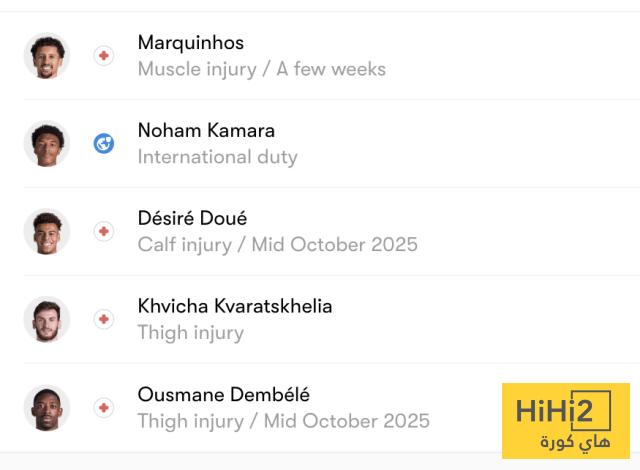The width and height of the screenshot is (640, 470).
Task: Click red cross icon beside Khvicha Kvaratskhelia
Action: pos(104,320)
